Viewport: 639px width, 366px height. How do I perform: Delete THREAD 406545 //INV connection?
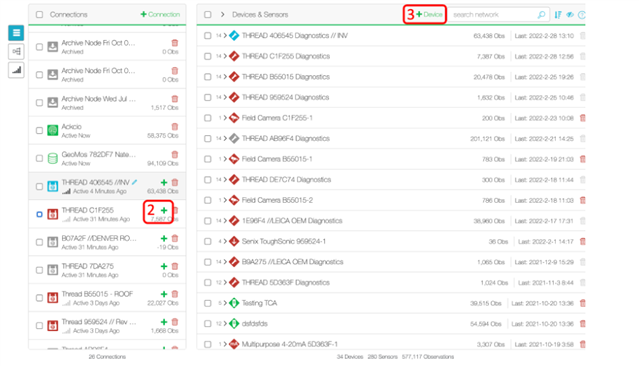pyautogui.click(x=175, y=183)
